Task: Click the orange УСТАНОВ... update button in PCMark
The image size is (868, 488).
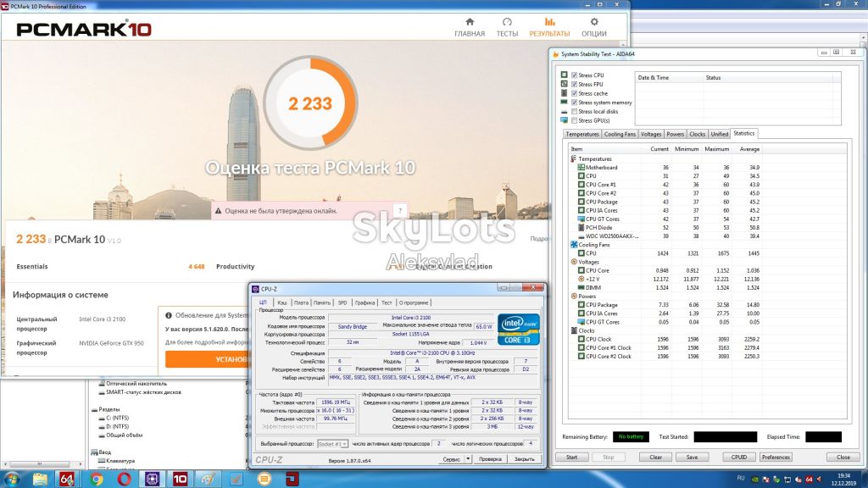Action: 206,359
